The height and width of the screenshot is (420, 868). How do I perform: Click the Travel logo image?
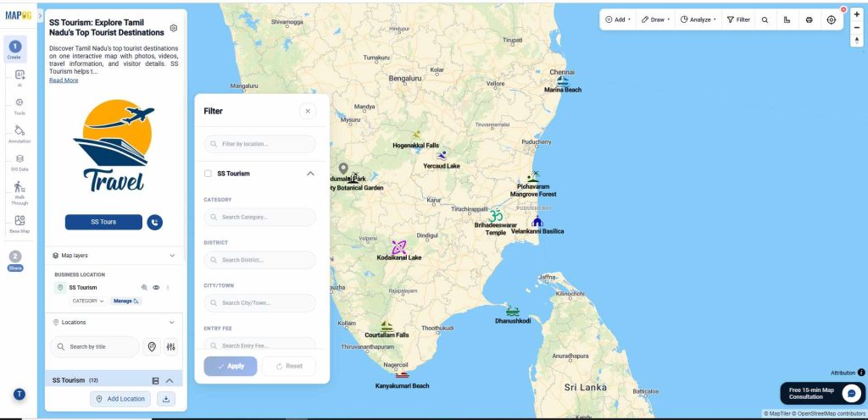tap(114, 146)
